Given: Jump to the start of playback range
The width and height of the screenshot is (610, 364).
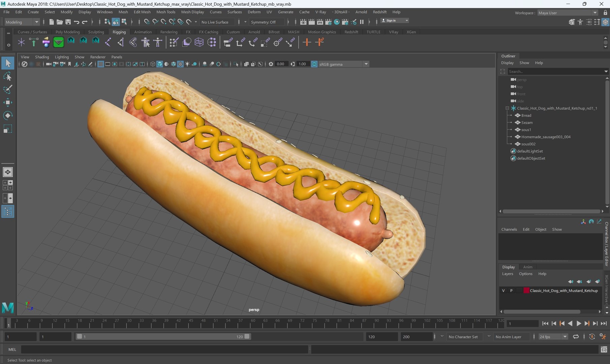Looking at the screenshot, I should point(545,324).
